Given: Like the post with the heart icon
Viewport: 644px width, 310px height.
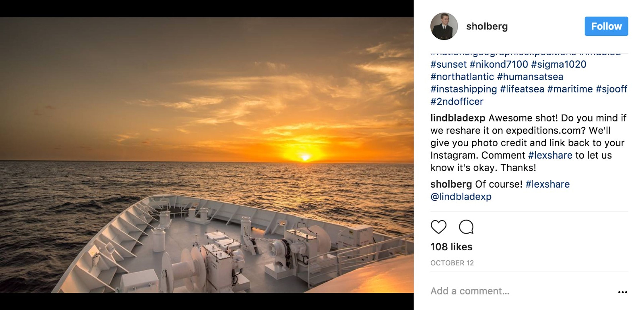Looking at the screenshot, I should click(439, 227).
